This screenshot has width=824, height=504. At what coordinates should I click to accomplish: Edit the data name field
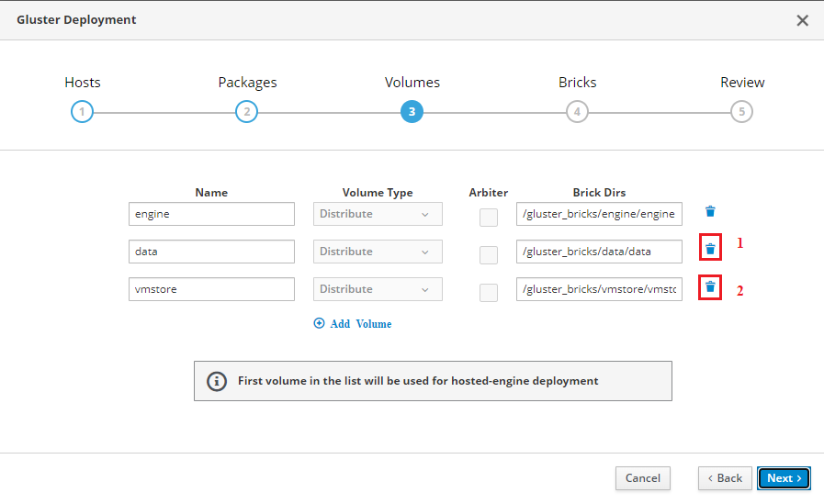tap(211, 252)
